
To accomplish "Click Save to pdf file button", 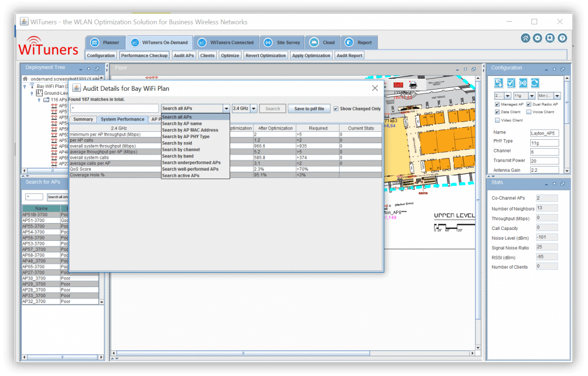I will [x=309, y=109].
